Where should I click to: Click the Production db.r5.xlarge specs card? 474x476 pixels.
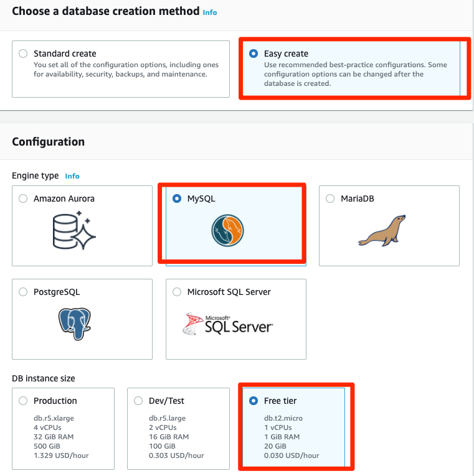coord(61,437)
